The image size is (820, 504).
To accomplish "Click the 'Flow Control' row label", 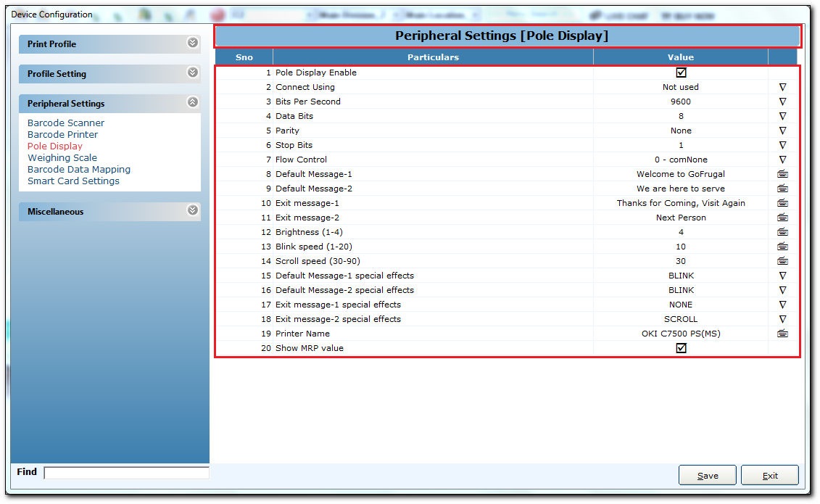I will (x=301, y=160).
